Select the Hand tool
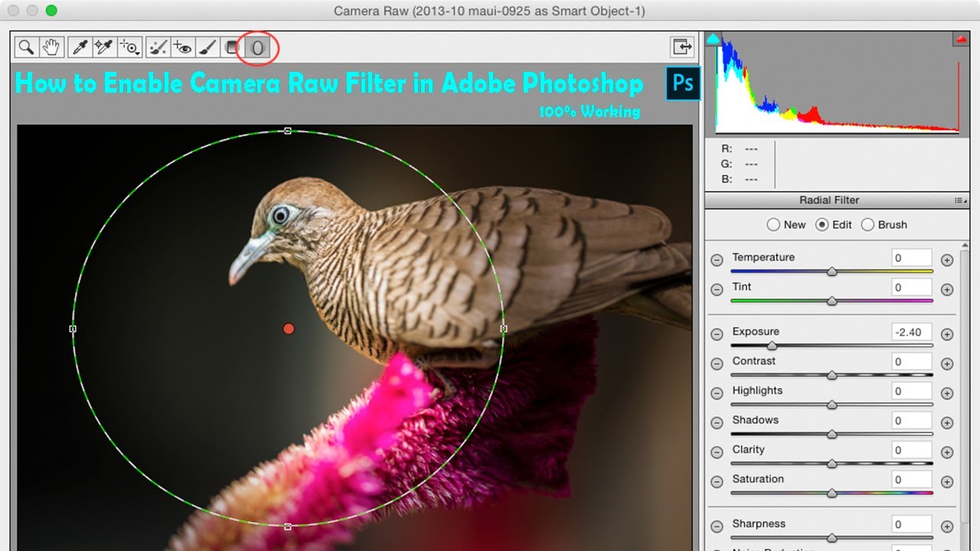This screenshot has height=551, width=980. (x=51, y=47)
